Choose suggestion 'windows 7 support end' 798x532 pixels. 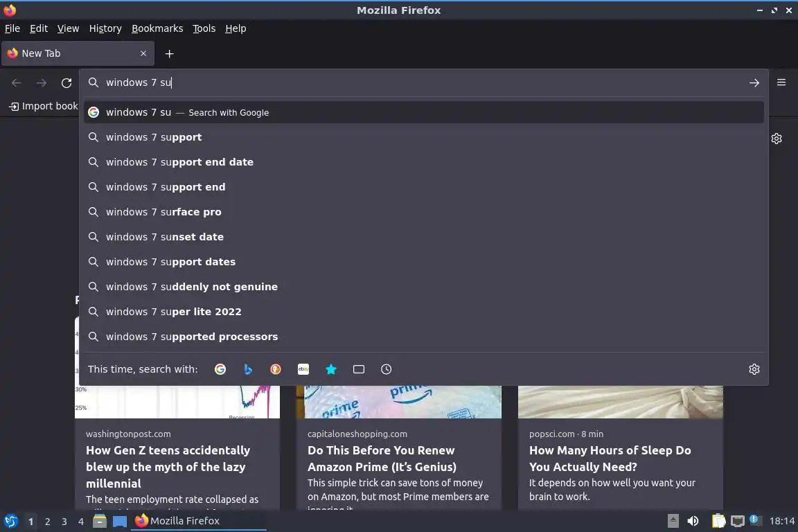click(423, 187)
